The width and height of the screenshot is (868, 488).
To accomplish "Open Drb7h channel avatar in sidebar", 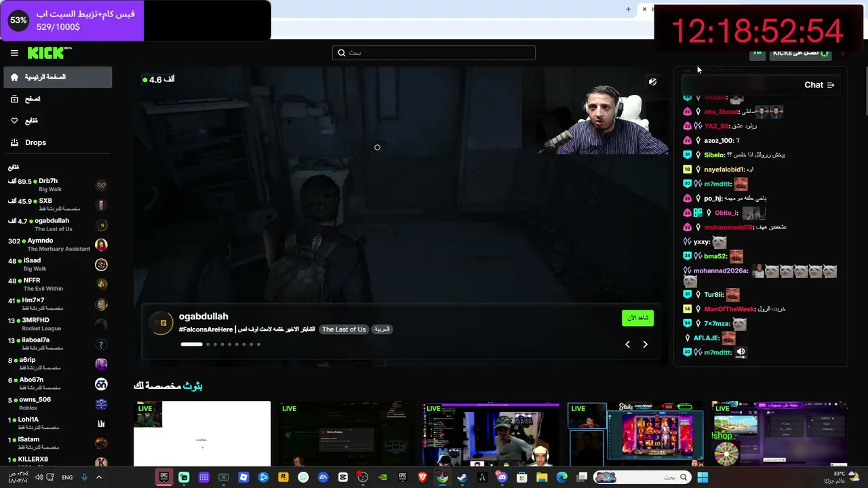I will tap(101, 186).
